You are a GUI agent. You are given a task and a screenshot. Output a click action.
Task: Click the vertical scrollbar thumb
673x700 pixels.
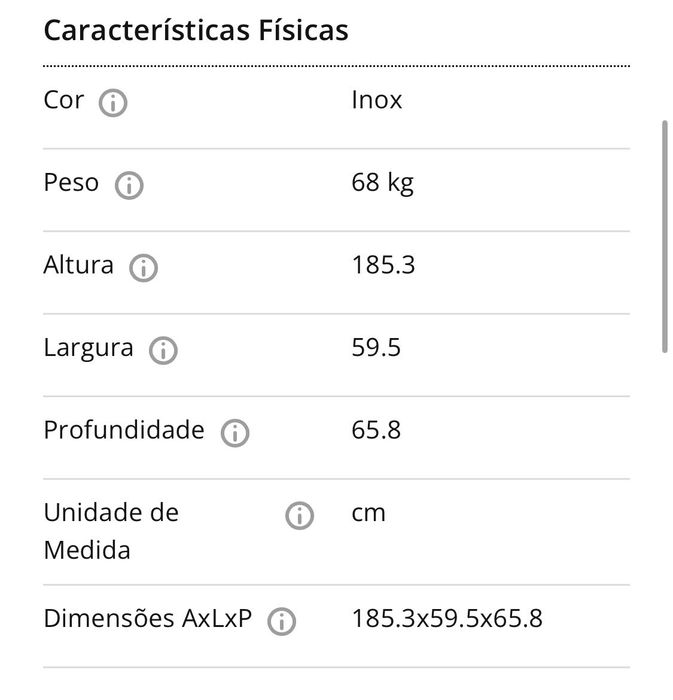click(665, 235)
